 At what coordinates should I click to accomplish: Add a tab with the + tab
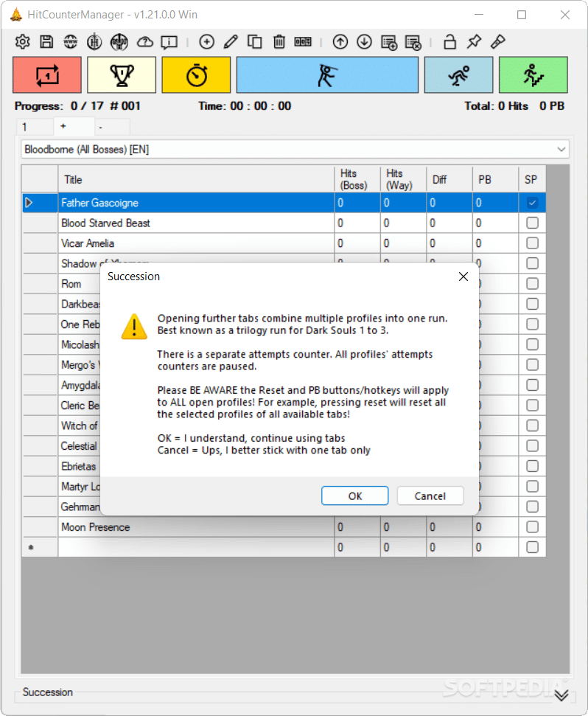(74, 126)
